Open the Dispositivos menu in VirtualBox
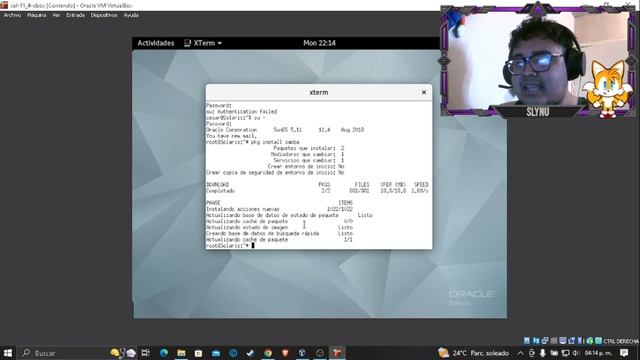Image resolution: width=640 pixels, height=360 pixels. click(104, 15)
